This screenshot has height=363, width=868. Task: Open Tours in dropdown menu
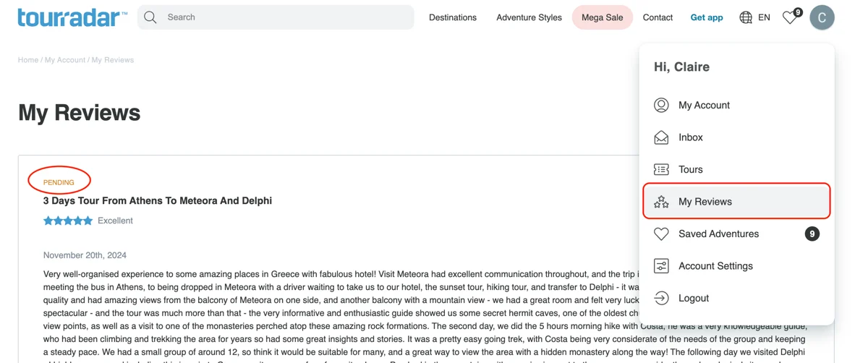click(736, 169)
